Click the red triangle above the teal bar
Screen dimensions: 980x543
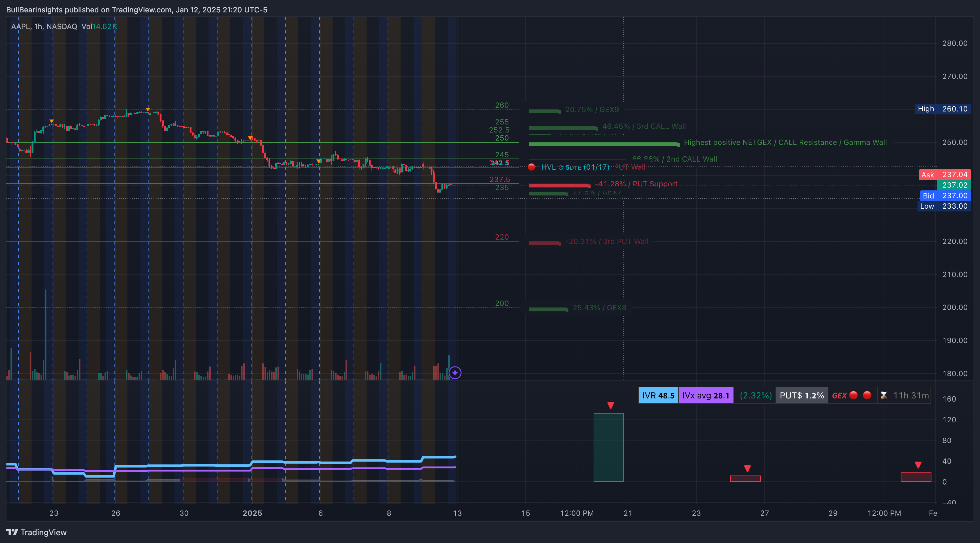(x=611, y=406)
